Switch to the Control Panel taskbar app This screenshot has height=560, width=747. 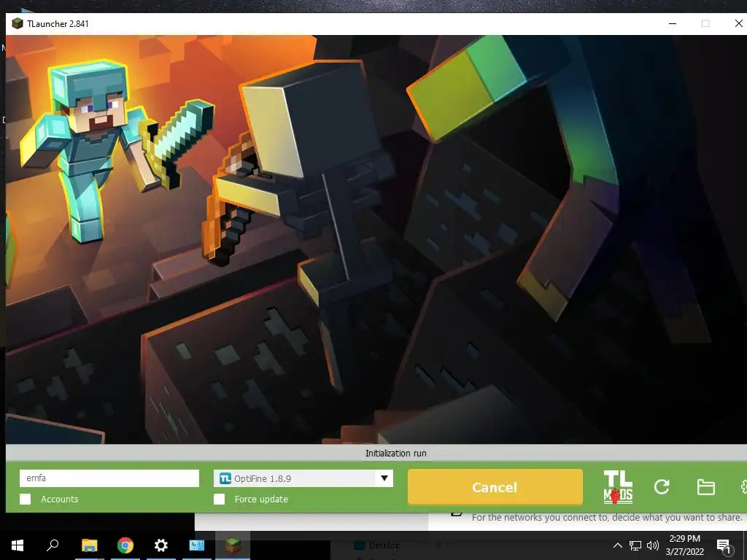197,545
